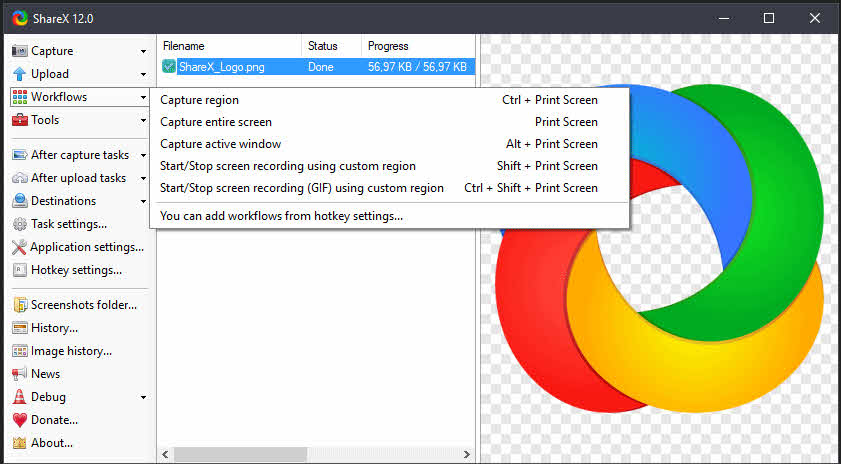Open Donate label
Screen dimensions: 841x464
54,420
